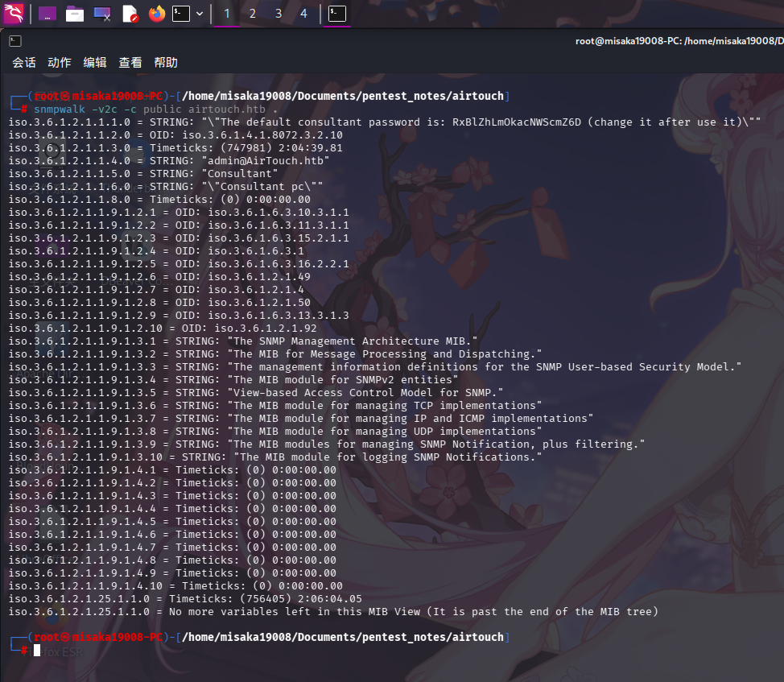Click the password string RxBlZhLmOkacNWScmZ6D

[x=517, y=122]
